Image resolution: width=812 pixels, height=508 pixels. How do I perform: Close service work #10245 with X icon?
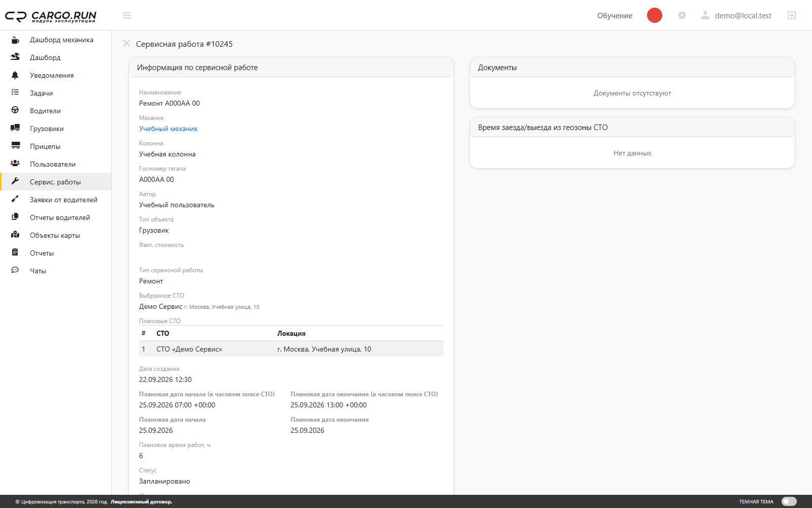pyautogui.click(x=127, y=44)
